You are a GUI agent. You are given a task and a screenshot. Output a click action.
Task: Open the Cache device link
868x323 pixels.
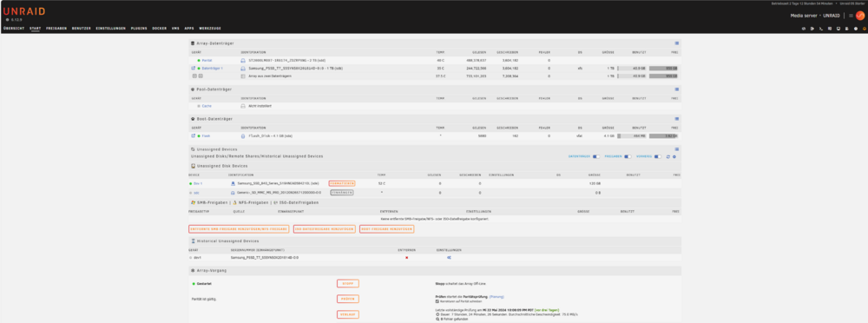207,105
